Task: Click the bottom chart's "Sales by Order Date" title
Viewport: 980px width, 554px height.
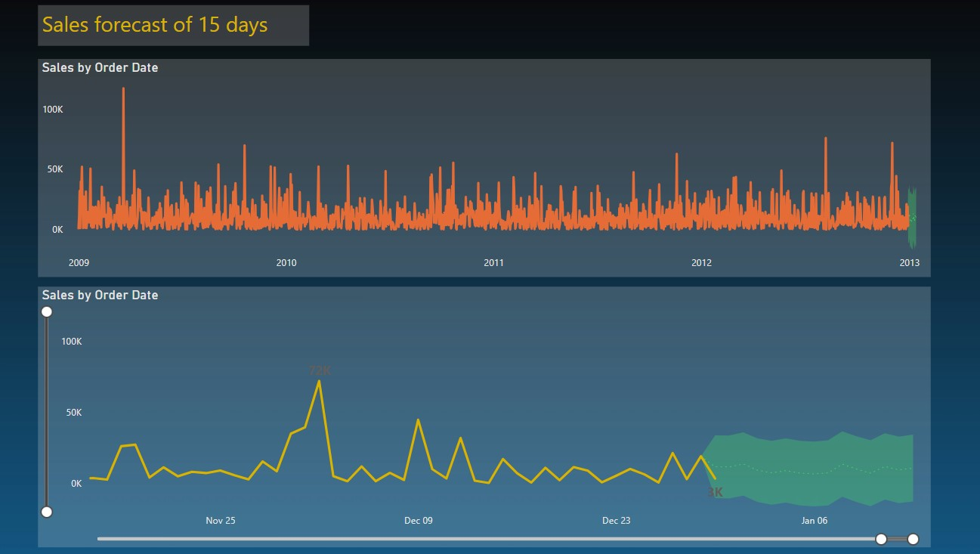Action: [99, 295]
